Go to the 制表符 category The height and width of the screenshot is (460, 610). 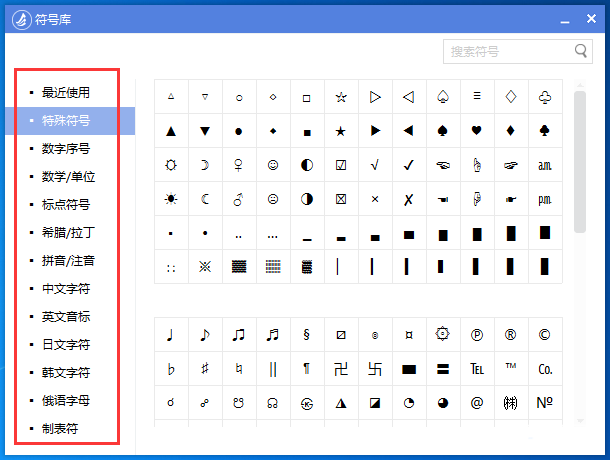(59, 429)
